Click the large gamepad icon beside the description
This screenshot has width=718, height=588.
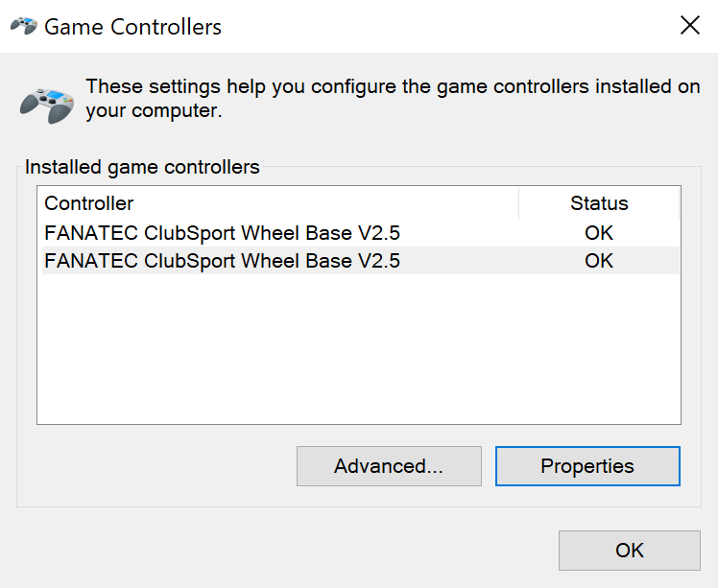coord(47,106)
